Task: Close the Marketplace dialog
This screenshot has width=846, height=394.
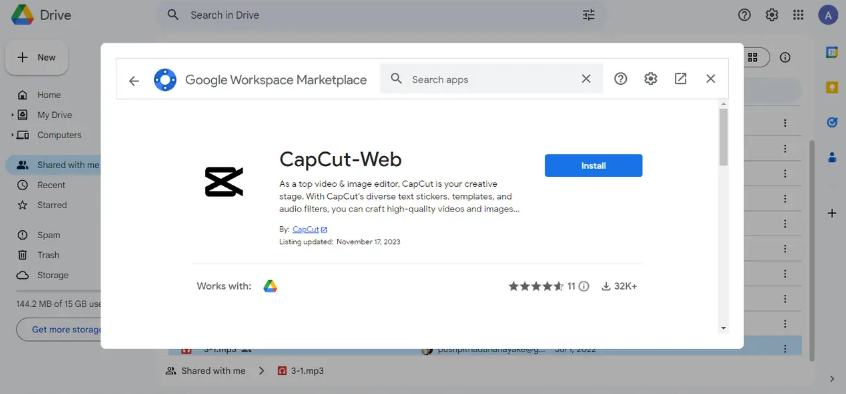Action: [711, 79]
